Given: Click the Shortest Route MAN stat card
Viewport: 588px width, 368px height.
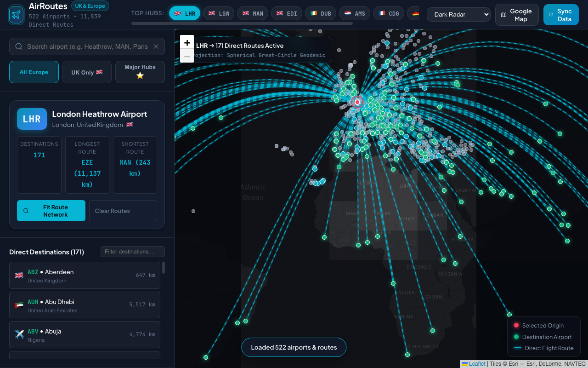Looking at the screenshot, I should click(135, 165).
